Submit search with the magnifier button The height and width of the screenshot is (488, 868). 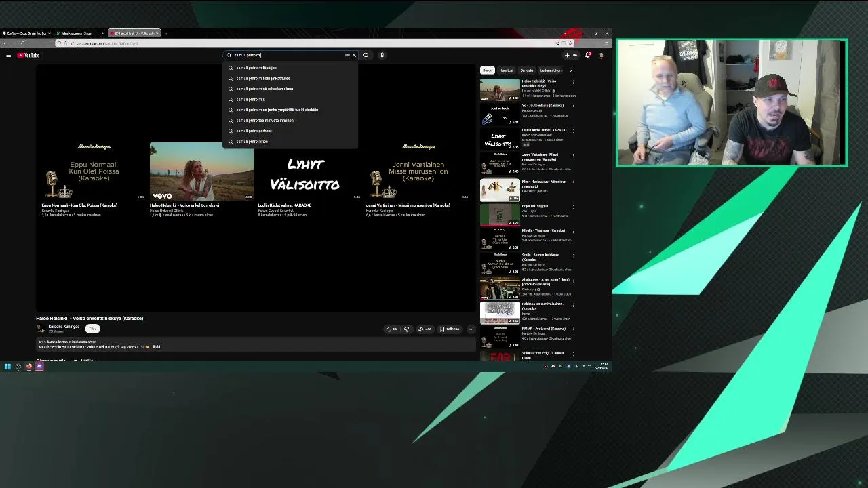[366, 55]
